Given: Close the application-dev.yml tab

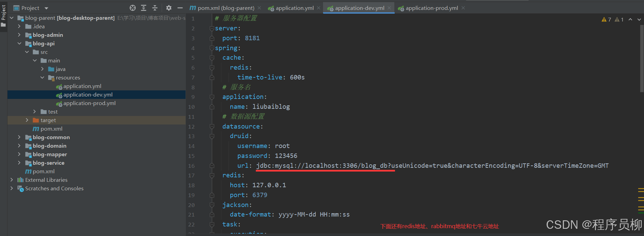Looking at the screenshot, I should (x=389, y=8).
